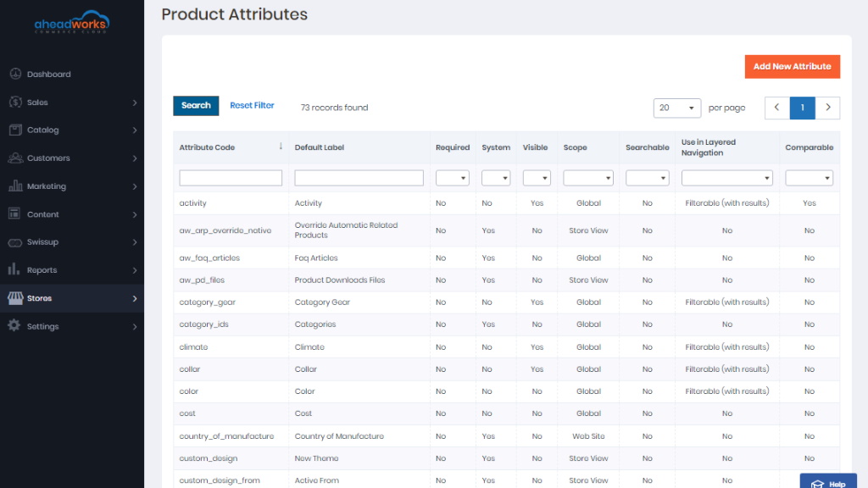Viewport: 868px width, 488px height.
Task: Expand the Content menu chevron
Action: pyautogui.click(x=135, y=214)
